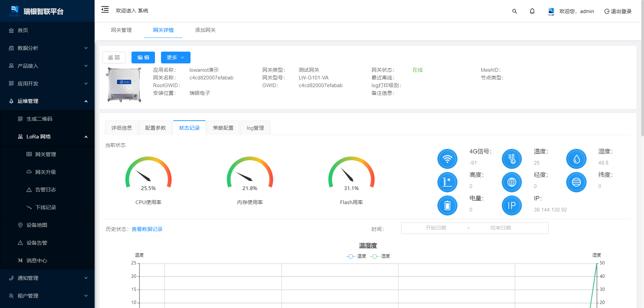Click the battery level icon

[x=447, y=205]
